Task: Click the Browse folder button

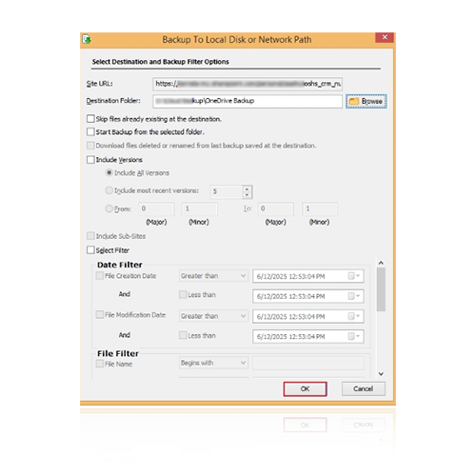Action: click(x=366, y=101)
